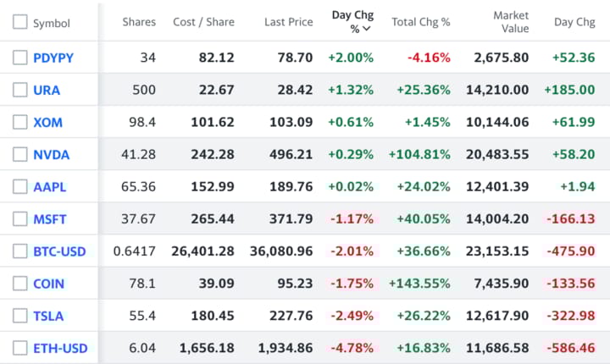Open the URA symbol link
This screenshot has height=364, width=610.
click(47, 90)
